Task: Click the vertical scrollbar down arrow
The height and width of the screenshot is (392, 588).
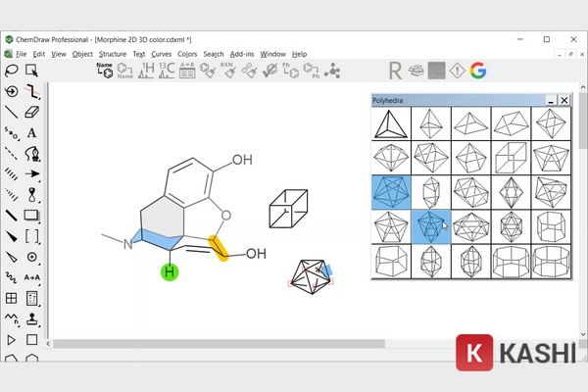Action: tap(583, 334)
